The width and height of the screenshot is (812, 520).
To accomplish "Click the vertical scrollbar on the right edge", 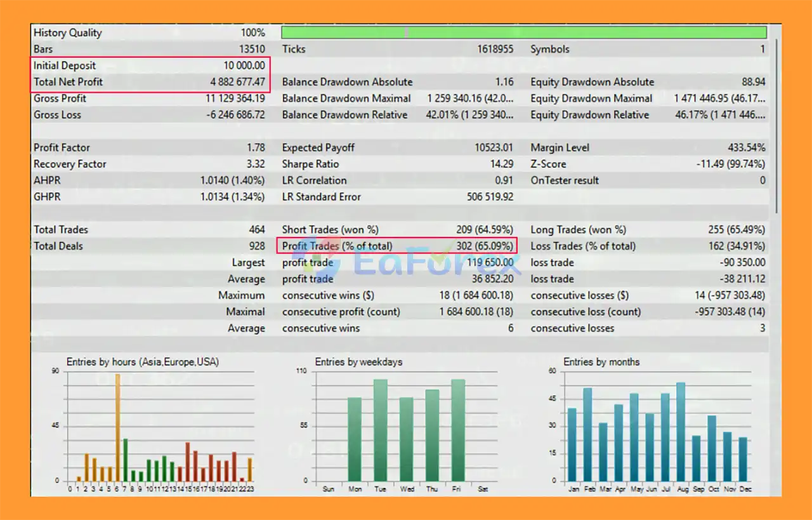I will [x=776, y=127].
